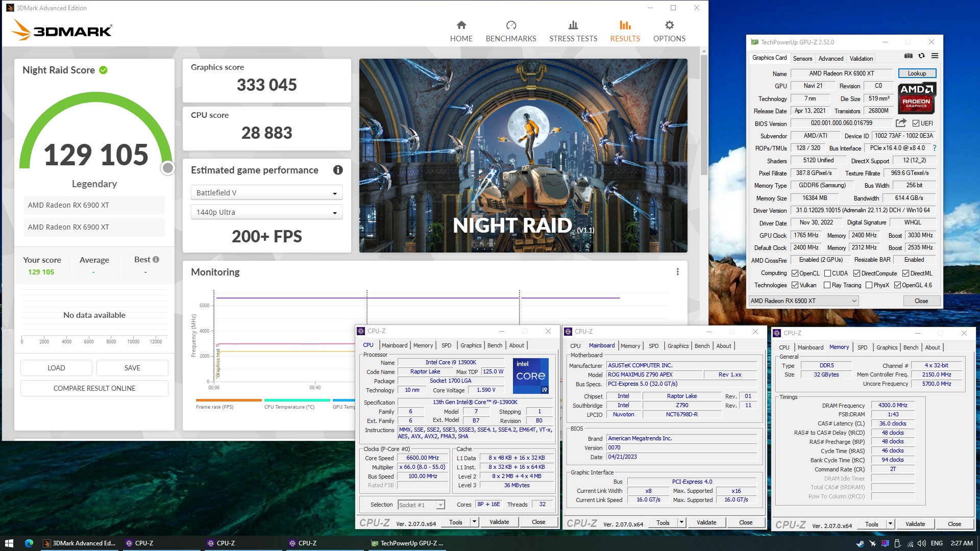Switch to the Advanced tab in GPU-Z
Screen dimensions: 980x551
coord(830,59)
